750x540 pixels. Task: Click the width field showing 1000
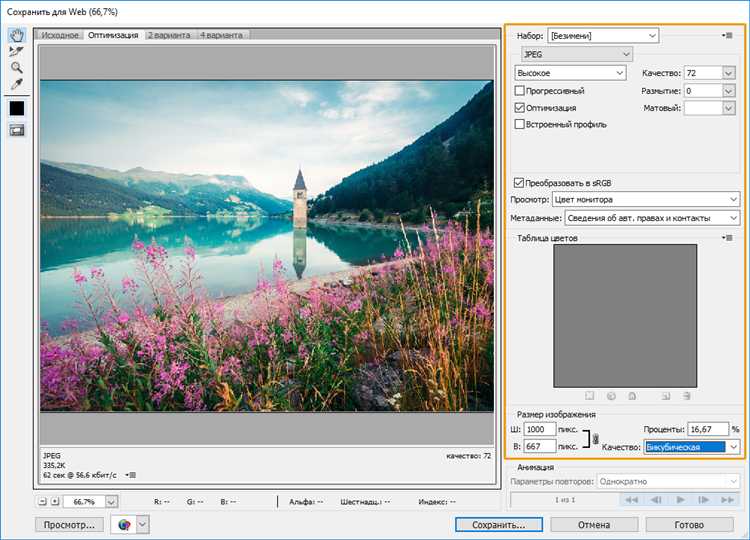(540, 429)
